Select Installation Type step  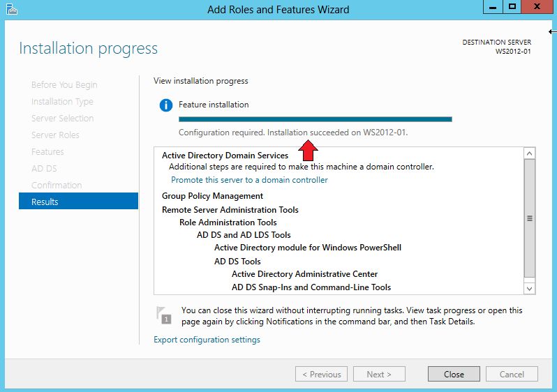click(62, 102)
